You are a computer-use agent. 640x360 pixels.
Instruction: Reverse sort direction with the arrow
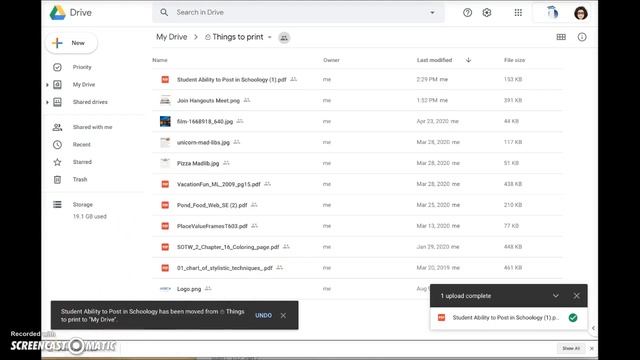pyautogui.click(x=468, y=60)
